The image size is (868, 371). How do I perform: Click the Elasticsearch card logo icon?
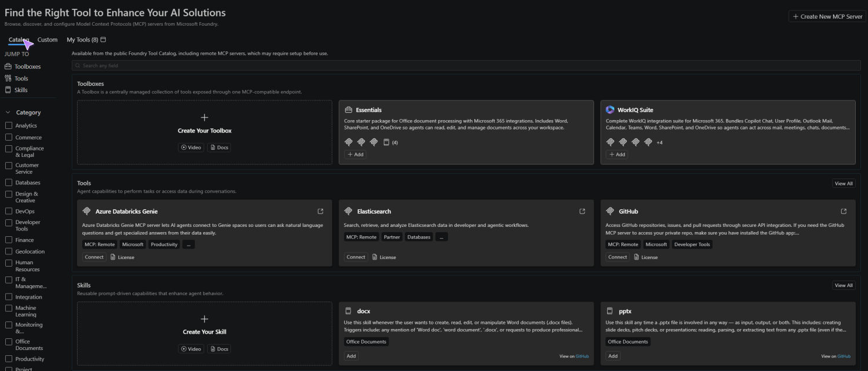tap(348, 211)
